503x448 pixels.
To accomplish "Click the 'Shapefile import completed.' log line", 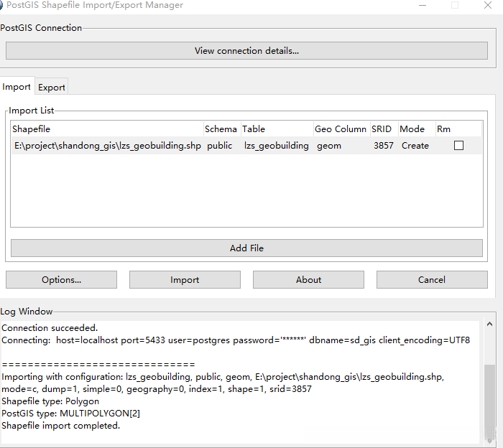I will [x=61, y=426].
